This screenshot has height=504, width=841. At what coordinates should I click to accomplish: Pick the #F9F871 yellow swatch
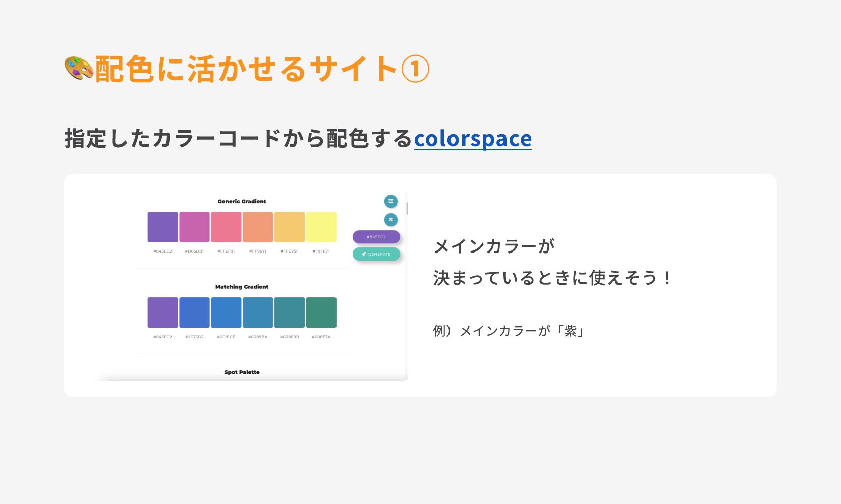[321, 227]
